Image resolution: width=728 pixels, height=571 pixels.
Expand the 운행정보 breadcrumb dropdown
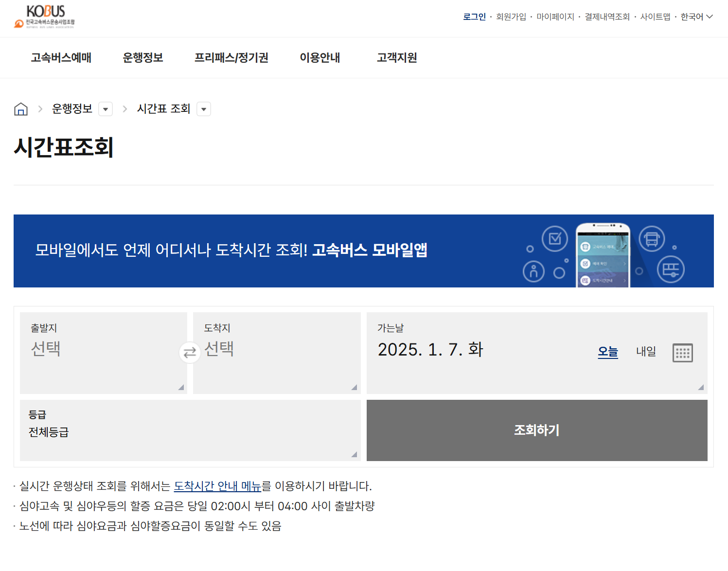(106, 108)
